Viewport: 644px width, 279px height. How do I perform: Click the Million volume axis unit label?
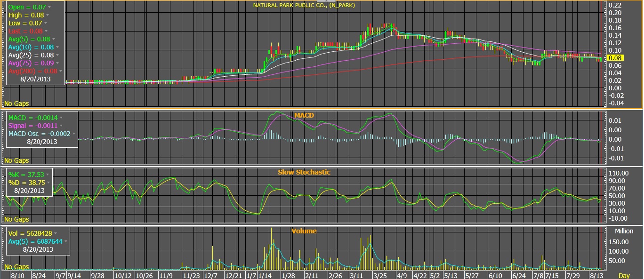[624, 231]
